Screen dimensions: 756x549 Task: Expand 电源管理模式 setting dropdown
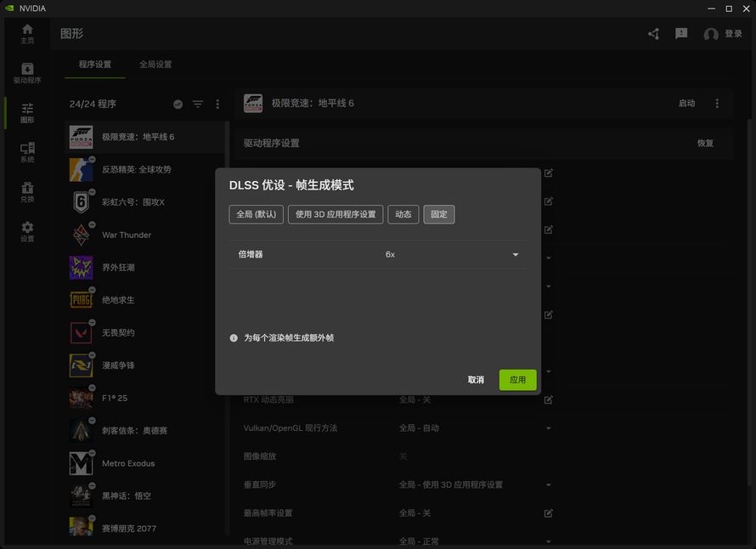(x=548, y=541)
